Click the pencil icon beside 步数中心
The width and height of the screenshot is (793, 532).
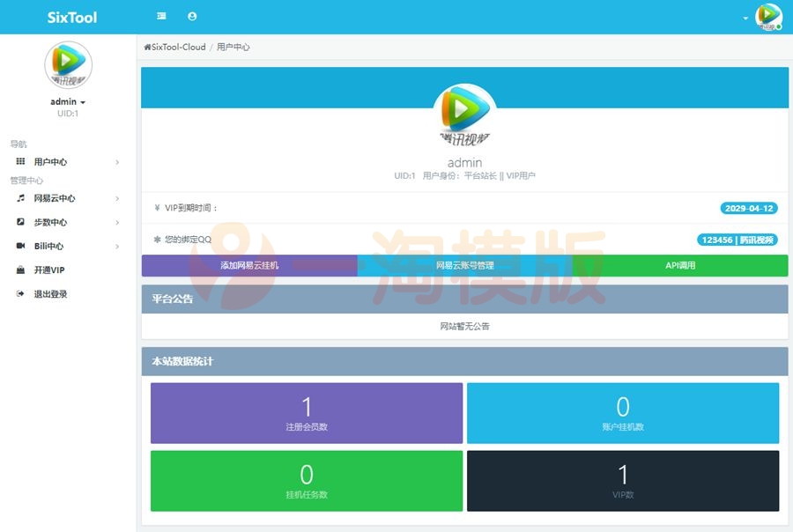(x=19, y=222)
